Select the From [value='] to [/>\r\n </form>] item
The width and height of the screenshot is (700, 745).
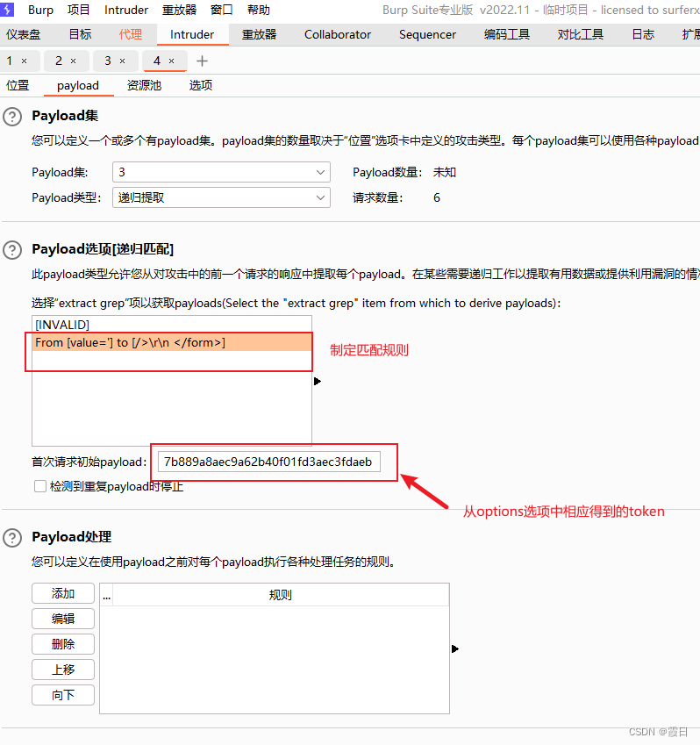point(172,342)
